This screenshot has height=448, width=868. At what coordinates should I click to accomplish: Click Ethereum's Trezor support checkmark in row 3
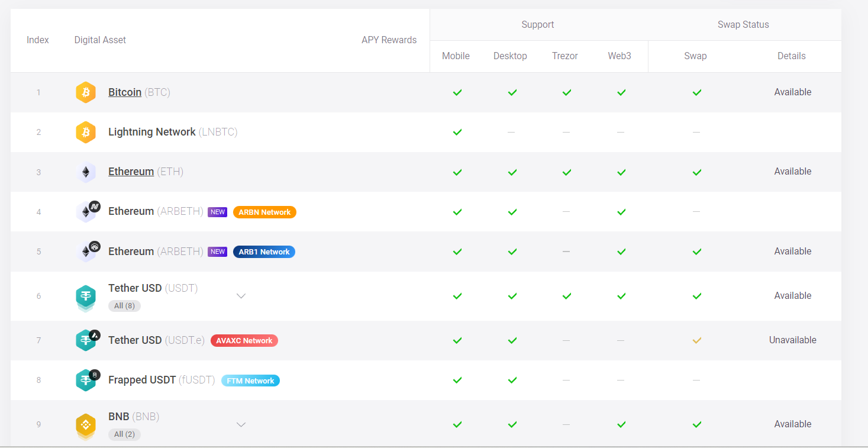566,172
